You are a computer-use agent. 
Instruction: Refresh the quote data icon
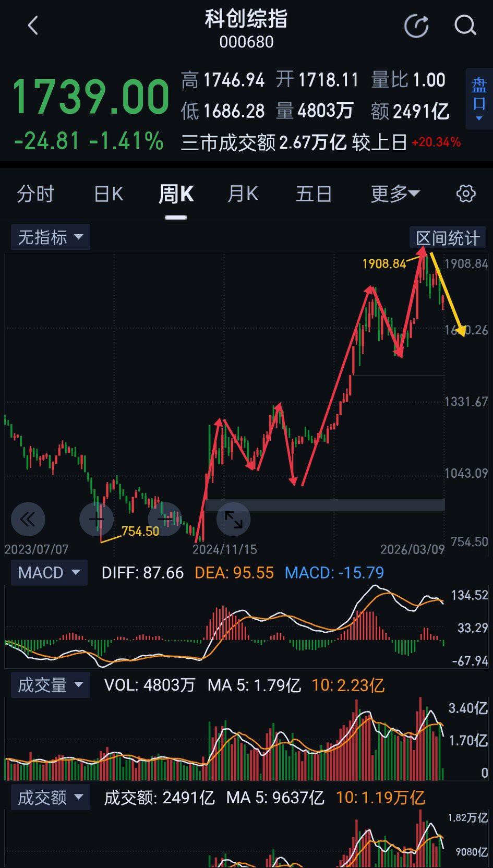(416, 26)
